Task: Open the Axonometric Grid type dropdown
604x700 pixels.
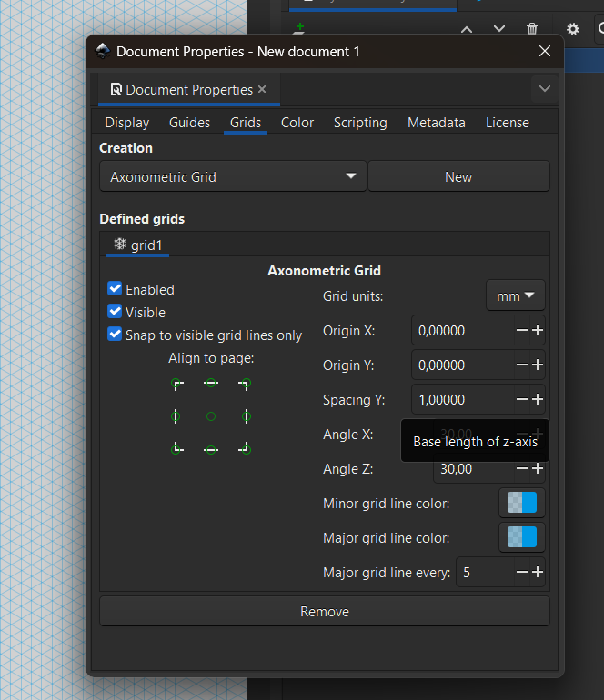Action: [233, 176]
